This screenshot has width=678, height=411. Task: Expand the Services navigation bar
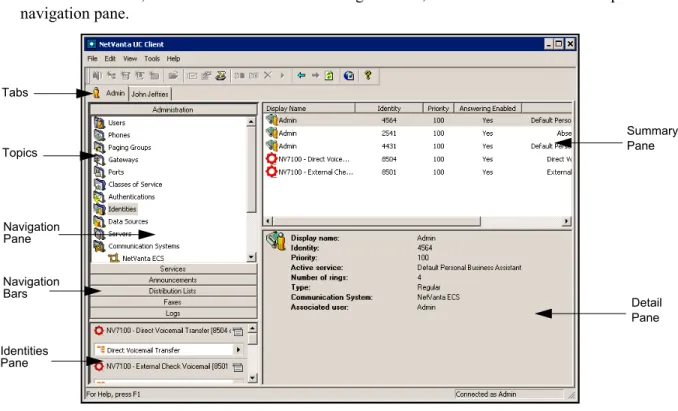click(x=173, y=269)
